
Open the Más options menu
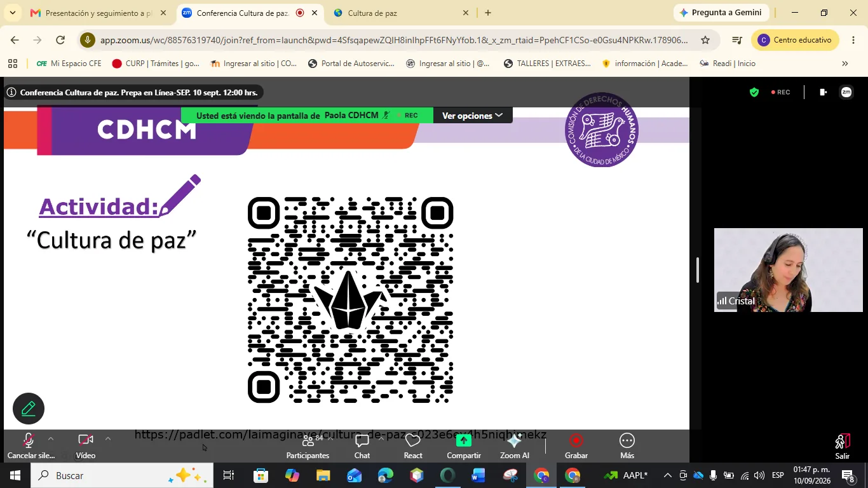pos(627,445)
